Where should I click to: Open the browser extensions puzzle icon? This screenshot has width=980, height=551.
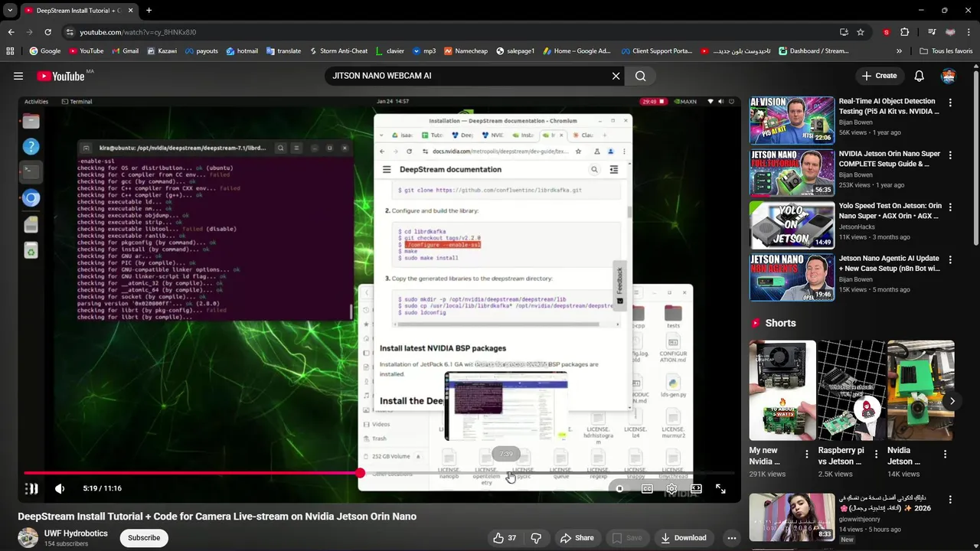point(904,32)
